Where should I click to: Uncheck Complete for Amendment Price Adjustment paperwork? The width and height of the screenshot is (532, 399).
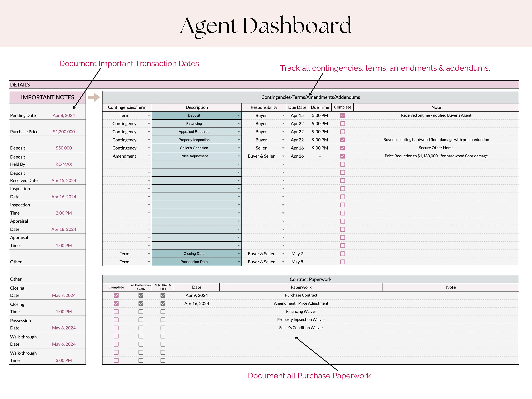click(116, 304)
